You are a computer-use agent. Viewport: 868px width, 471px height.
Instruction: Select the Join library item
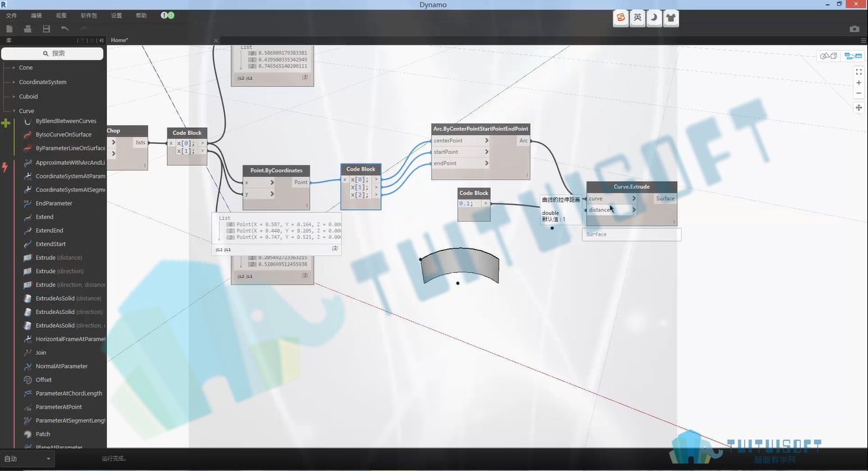pos(41,353)
